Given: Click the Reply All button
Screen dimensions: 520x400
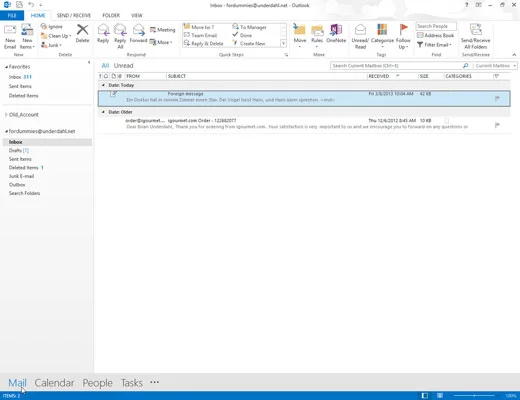Looking at the screenshot, I should pos(120,37).
